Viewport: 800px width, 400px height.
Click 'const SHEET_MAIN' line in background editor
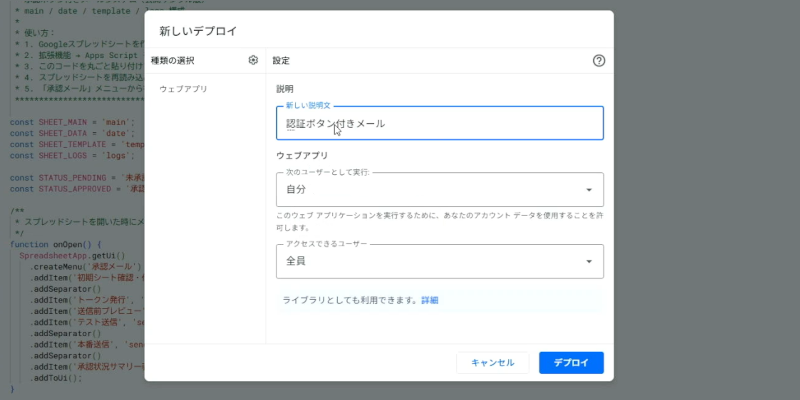click(x=72, y=122)
